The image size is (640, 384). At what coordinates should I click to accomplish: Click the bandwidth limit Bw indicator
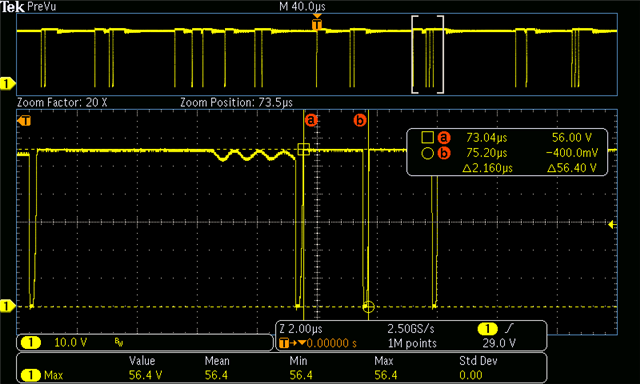coord(119,343)
